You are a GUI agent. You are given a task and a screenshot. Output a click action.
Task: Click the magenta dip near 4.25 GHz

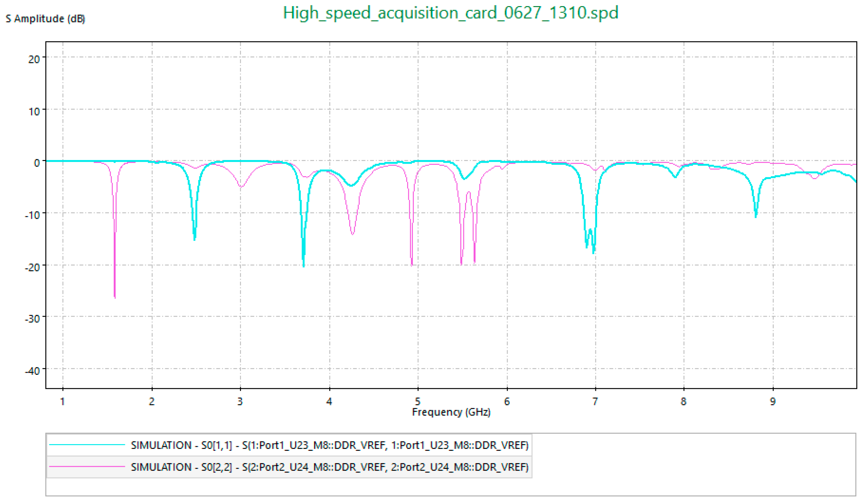click(352, 233)
